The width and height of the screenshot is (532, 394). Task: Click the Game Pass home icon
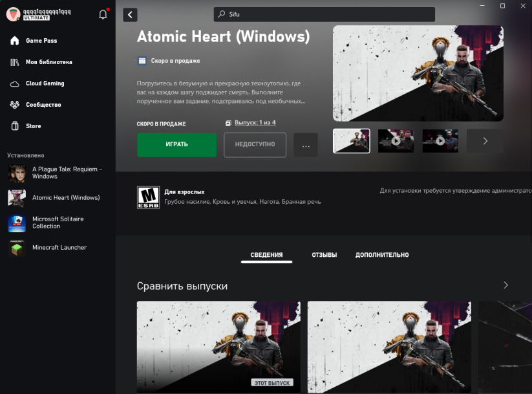coord(15,40)
